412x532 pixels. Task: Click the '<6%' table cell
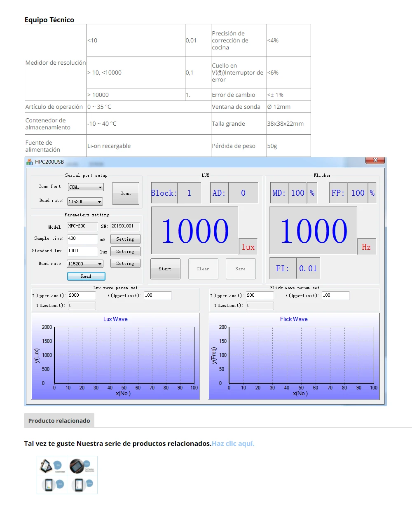[x=289, y=73]
